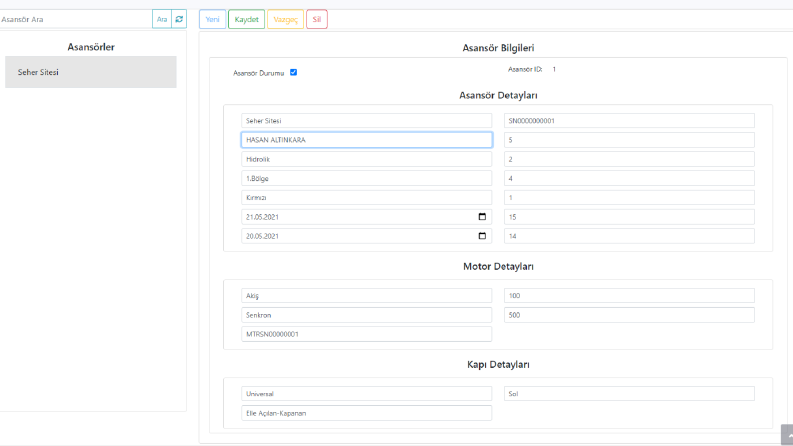
Task: Click the Kırmızı field
Action: [366, 198]
